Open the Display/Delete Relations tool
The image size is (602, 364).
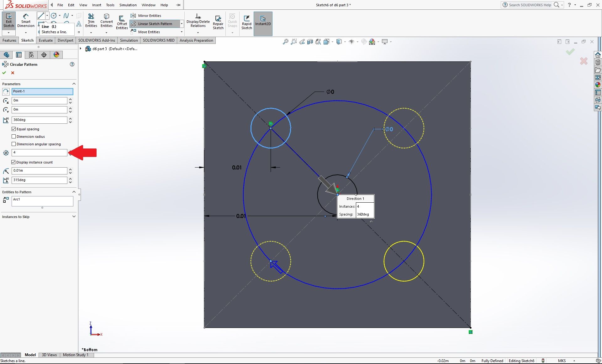(198, 20)
